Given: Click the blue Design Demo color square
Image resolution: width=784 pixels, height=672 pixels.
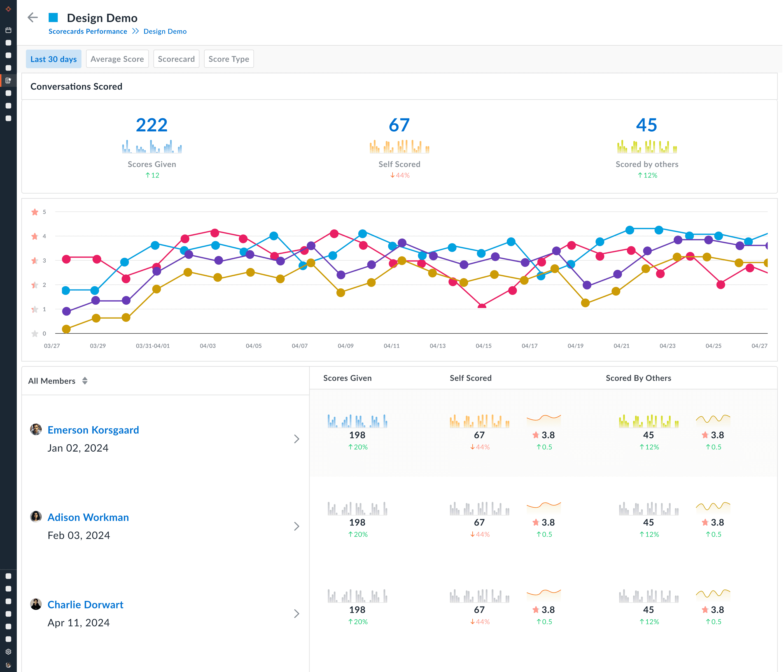Looking at the screenshot, I should coord(53,17).
